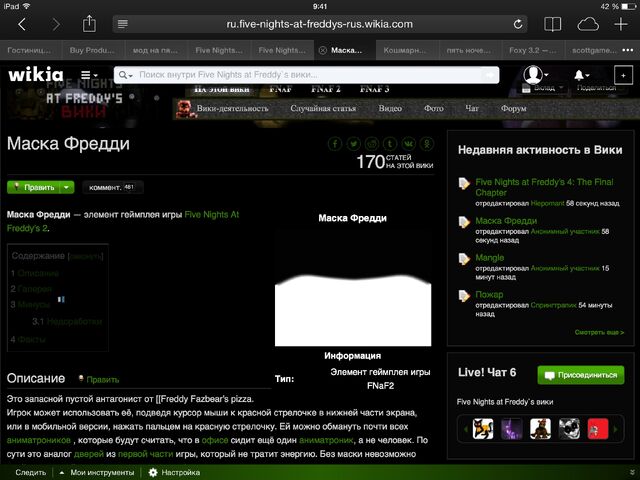The image size is (640, 480).
Task: Select the red chat user avatar
Action: [598, 429]
